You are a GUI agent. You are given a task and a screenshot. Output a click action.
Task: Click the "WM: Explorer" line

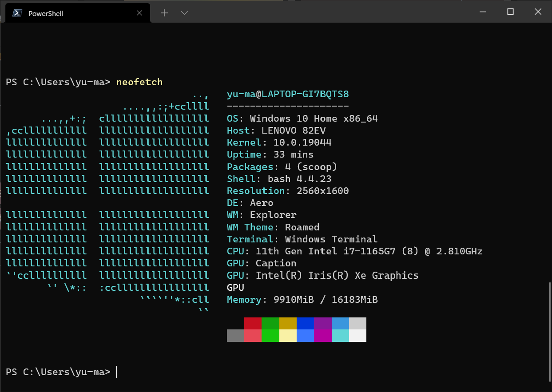tap(262, 215)
